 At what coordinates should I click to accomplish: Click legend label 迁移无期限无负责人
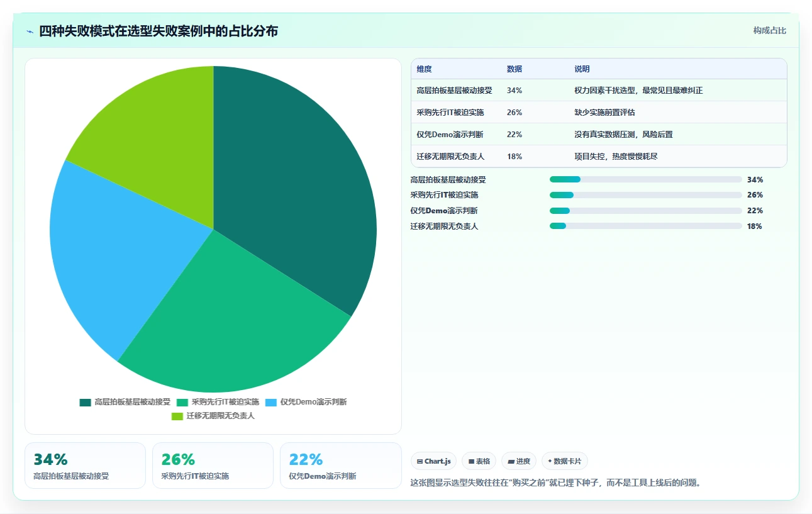pos(221,416)
